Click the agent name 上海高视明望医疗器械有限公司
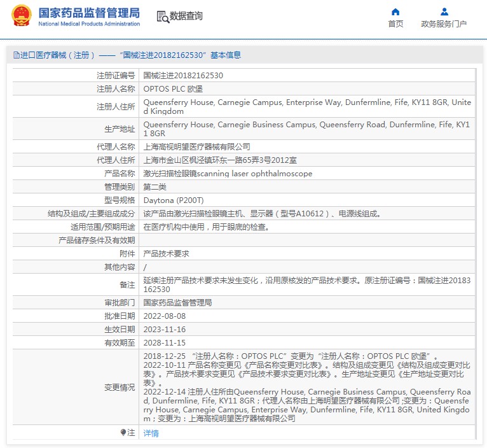The width and height of the screenshot is (487, 448). (x=196, y=147)
